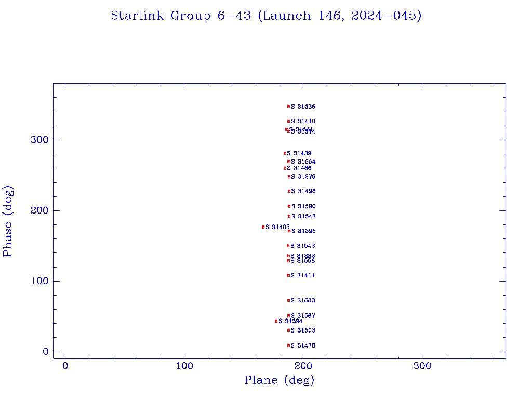The image size is (532, 399).
Task: Click the 'S 31503' satellite label
Action: [x=303, y=330]
